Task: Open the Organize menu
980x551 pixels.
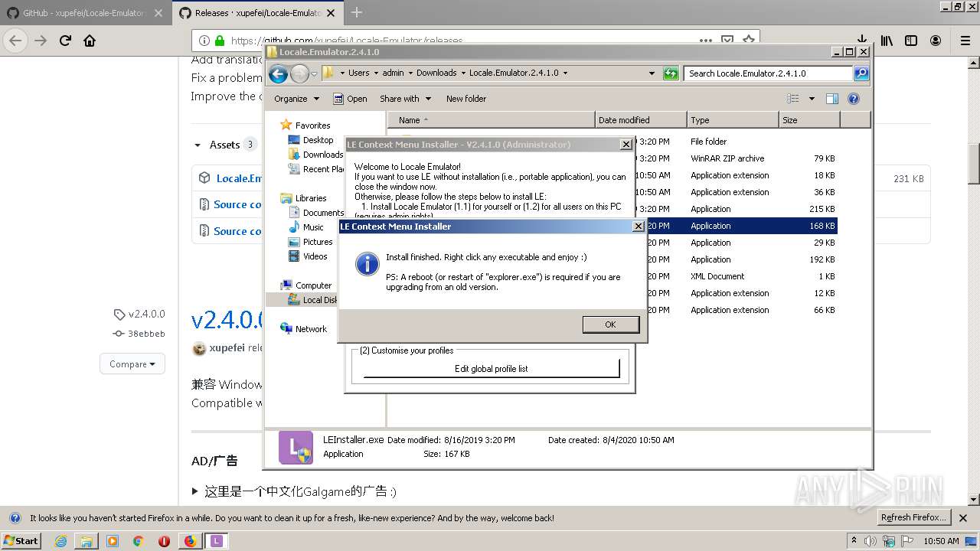Action: [x=296, y=99]
